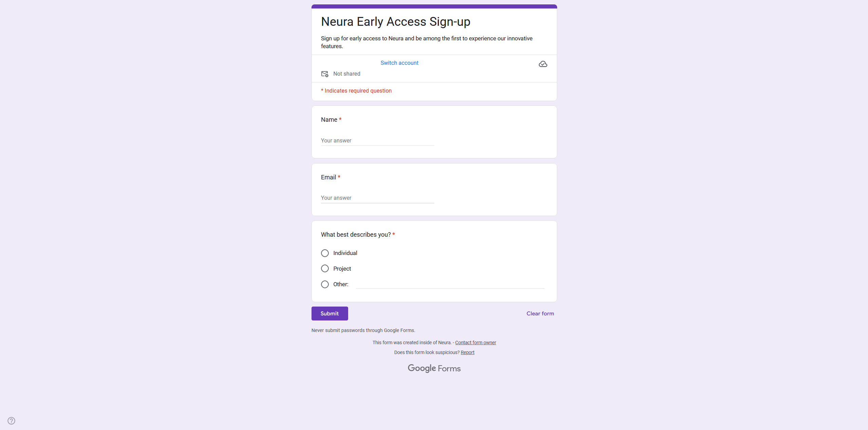Click the envelope icon beside Not shared
The height and width of the screenshot is (430, 868).
pyautogui.click(x=325, y=74)
